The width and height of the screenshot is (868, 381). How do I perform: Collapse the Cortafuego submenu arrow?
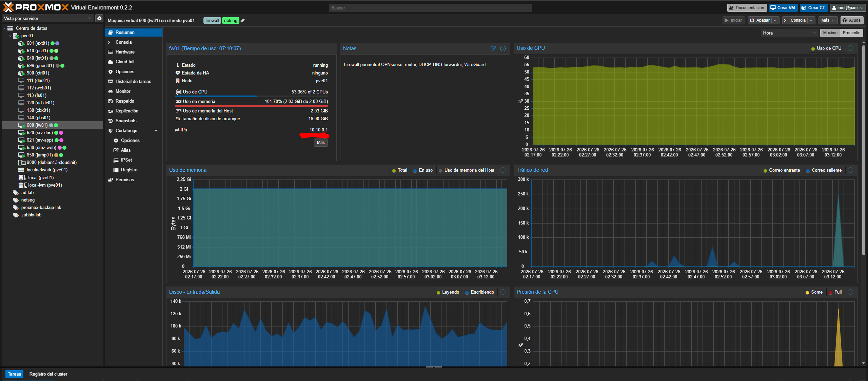[x=156, y=130]
